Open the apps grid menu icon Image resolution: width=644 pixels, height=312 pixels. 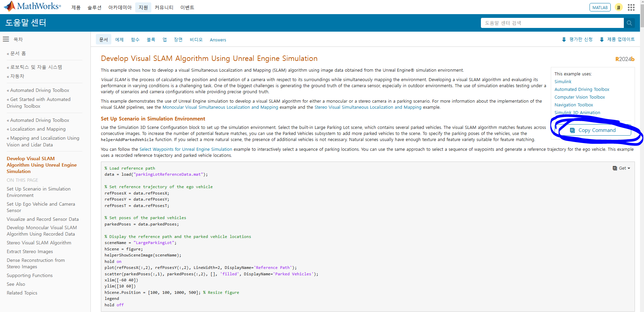coord(631,7)
